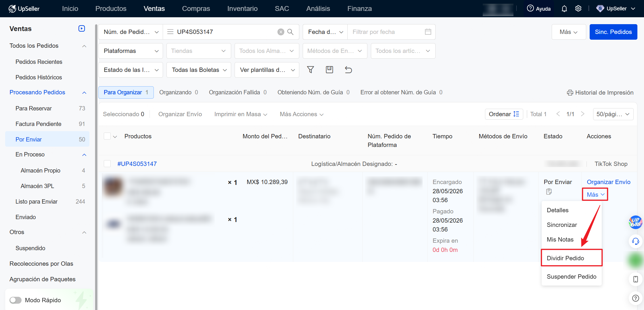Click the Ventas sidebar play icon
Viewport: 644px width, 310px height.
[82, 28]
